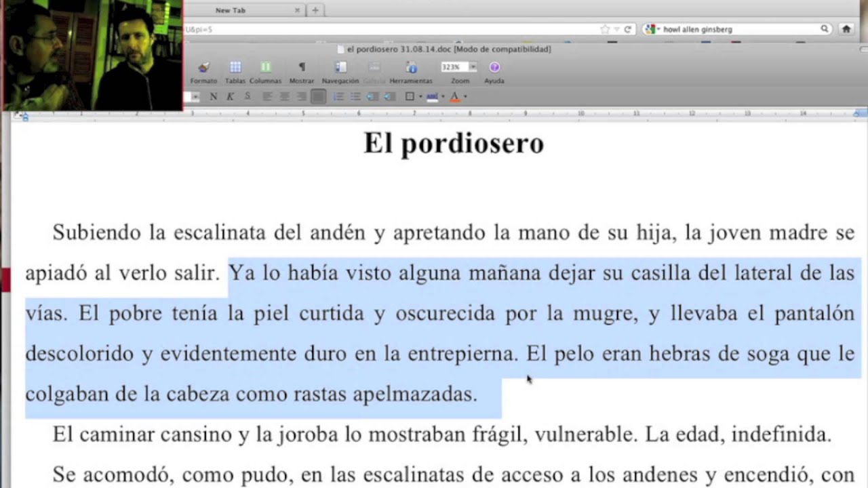Open borders dropdown arrow
Screen dimensions: 868x488
click(420, 97)
